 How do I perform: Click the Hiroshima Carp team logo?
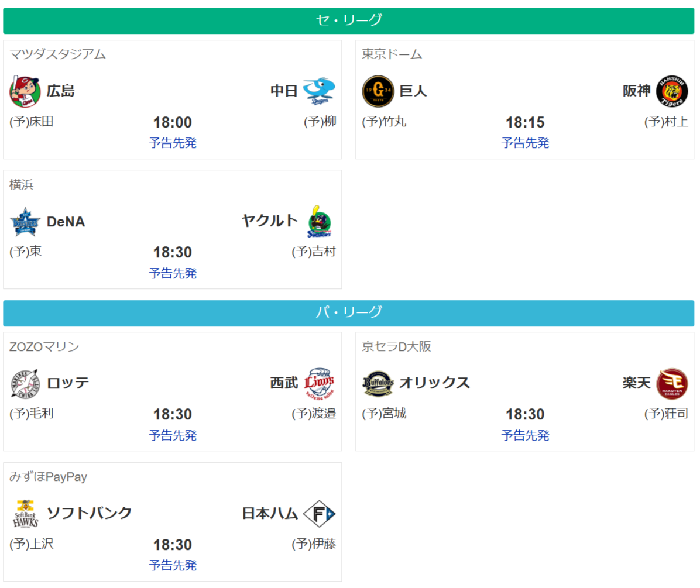click(x=25, y=92)
